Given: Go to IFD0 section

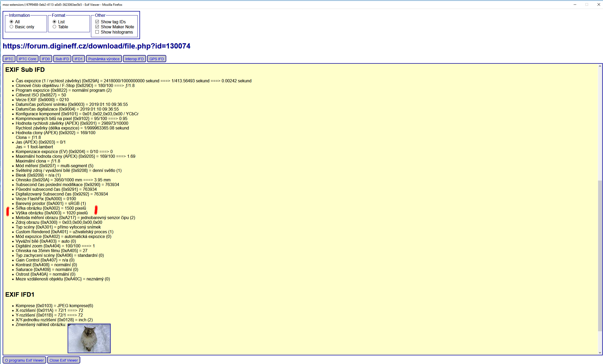Looking at the screenshot, I should point(46,59).
